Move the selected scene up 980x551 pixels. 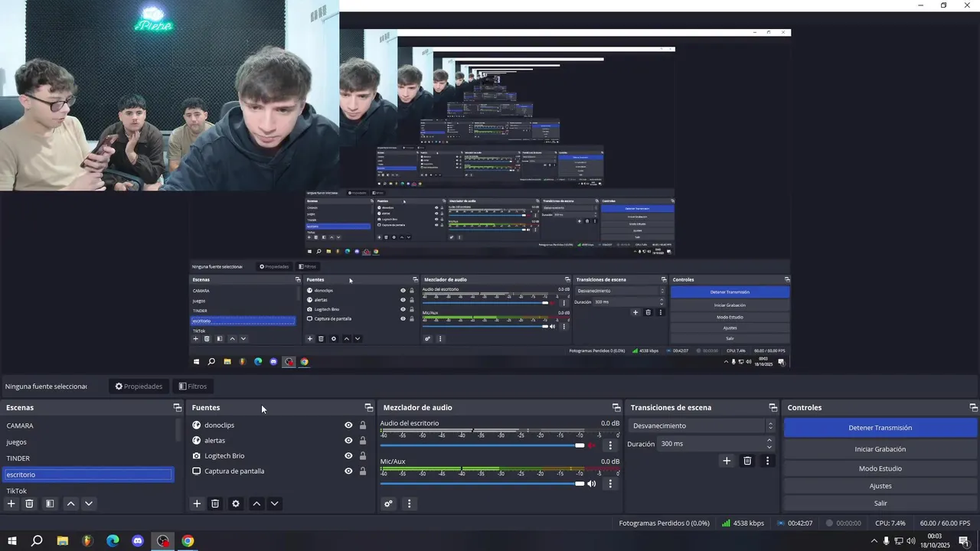[70, 504]
